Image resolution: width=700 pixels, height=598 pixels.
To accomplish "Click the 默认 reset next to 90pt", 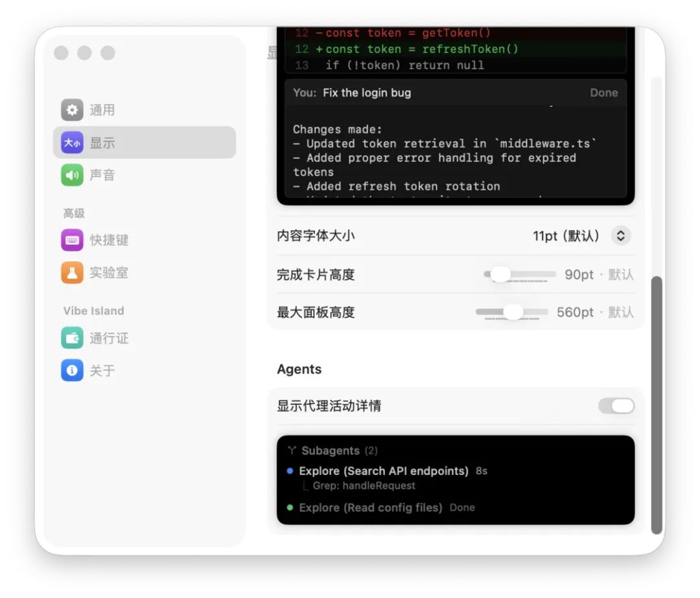I will coord(620,275).
